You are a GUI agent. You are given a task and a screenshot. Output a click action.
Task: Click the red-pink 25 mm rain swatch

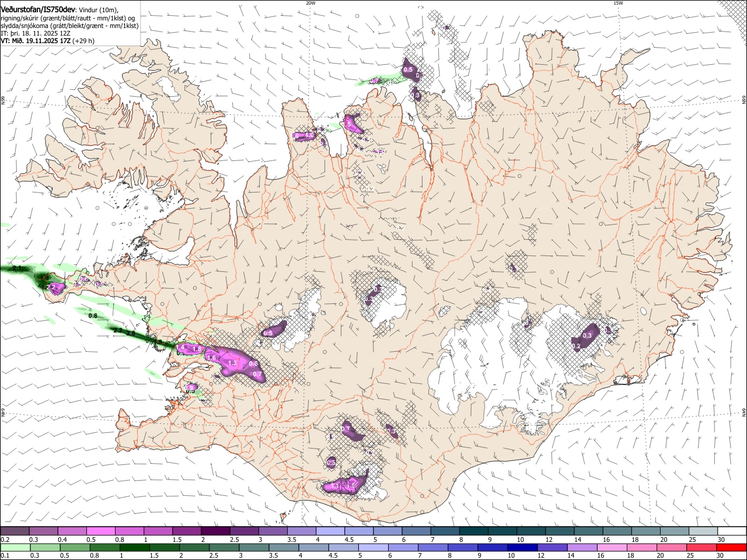[701, 548]
